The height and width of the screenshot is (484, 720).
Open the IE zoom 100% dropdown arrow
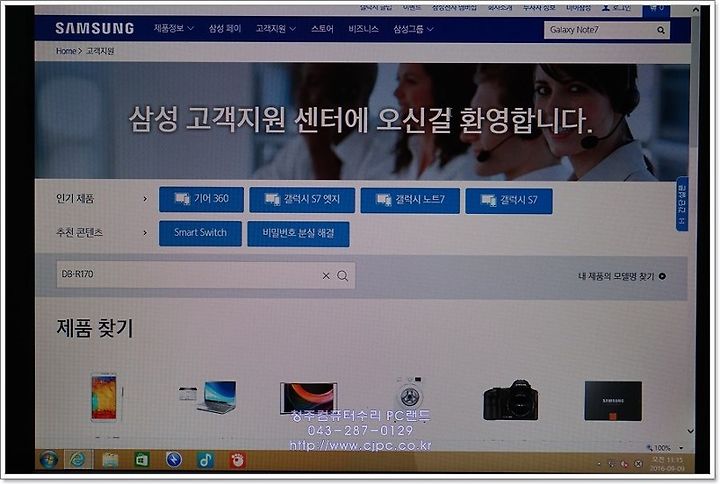[x=681, y=448]
